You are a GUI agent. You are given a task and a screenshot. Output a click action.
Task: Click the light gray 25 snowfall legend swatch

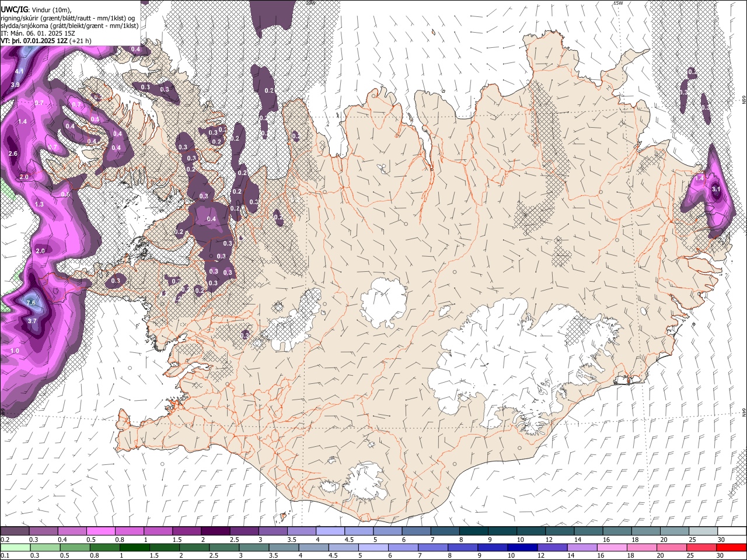(703, 531)
